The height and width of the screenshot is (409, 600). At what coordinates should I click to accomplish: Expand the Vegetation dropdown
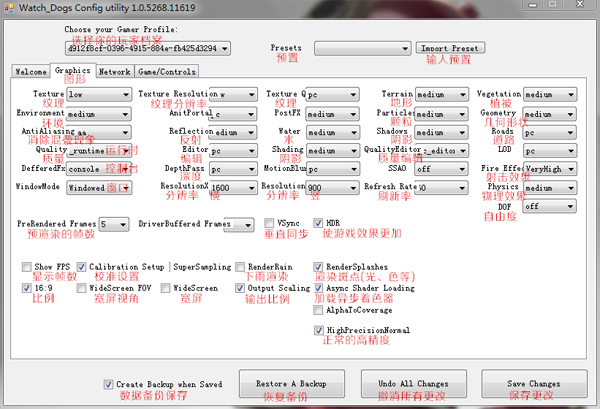(x=550, y=94)
